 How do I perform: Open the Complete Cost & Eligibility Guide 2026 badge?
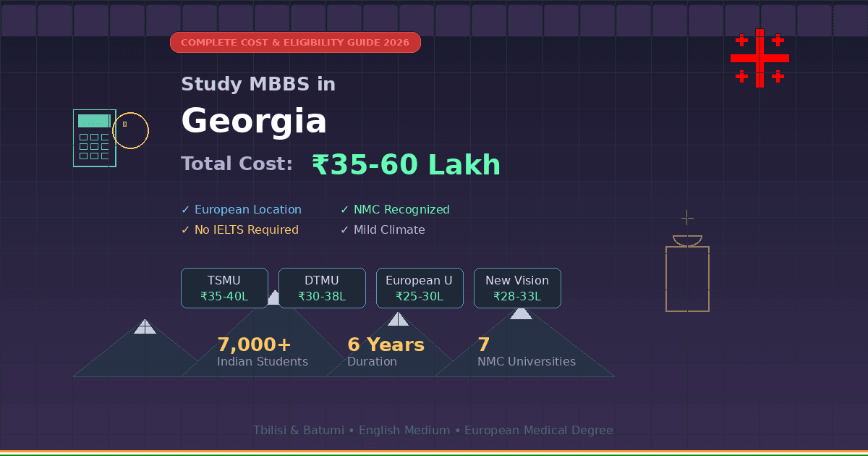click(295, 42)
